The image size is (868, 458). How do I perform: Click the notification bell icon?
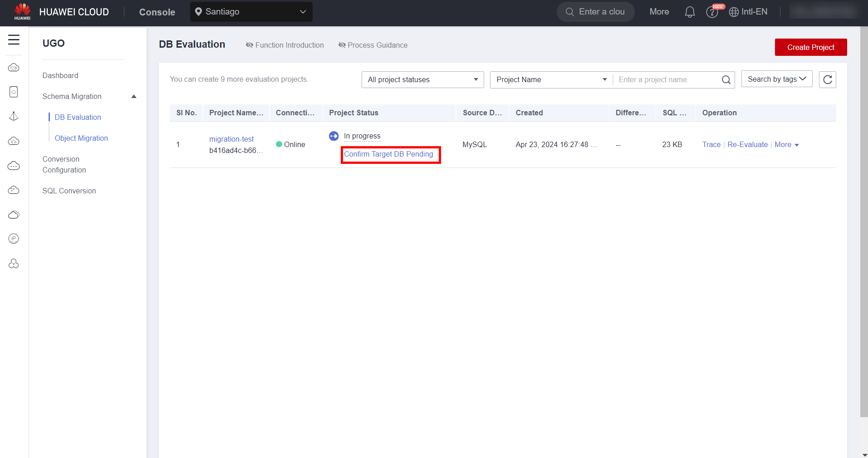[x=690, y=12]
